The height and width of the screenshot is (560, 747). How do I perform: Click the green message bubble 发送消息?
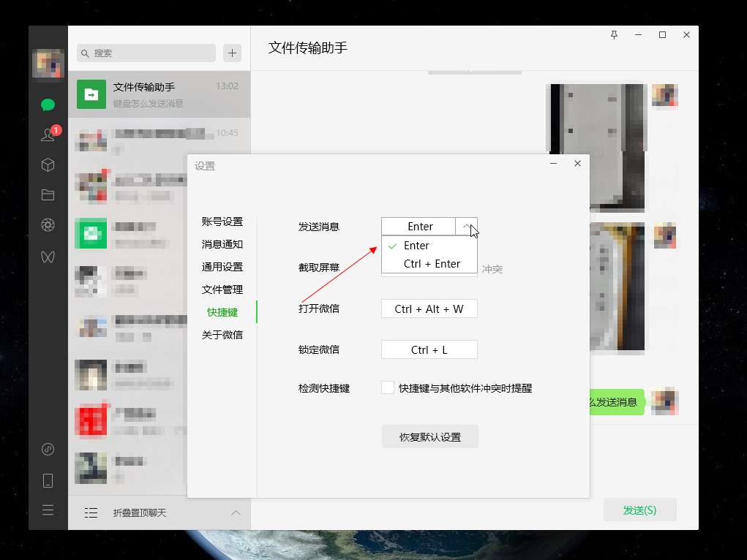point(617,402)
